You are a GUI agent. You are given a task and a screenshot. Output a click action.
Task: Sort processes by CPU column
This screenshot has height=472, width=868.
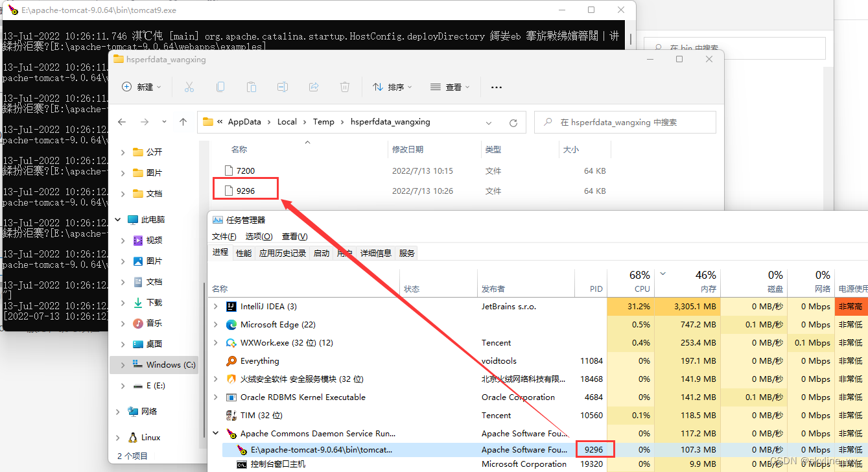[631, 282]
